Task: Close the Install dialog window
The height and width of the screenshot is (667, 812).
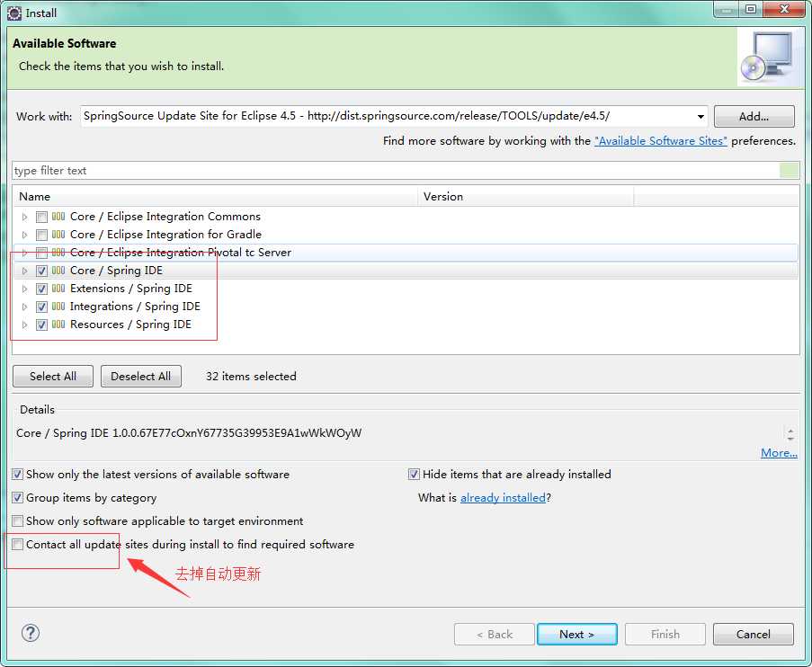Action: point(784,9)
